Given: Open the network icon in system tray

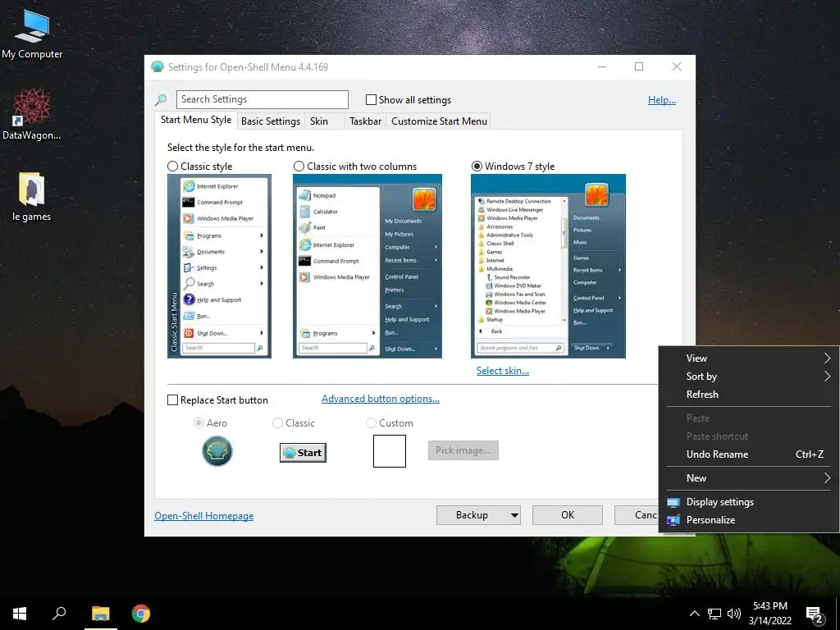Looking at the screenshot, I should [x=714, y=614].
